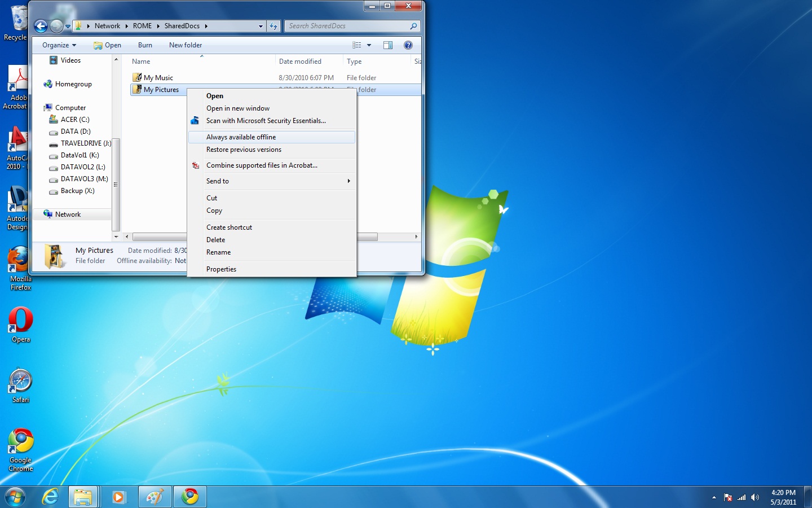Choose Create shortcut from context menu
The image size is (812, 508).
pos(272,227)
